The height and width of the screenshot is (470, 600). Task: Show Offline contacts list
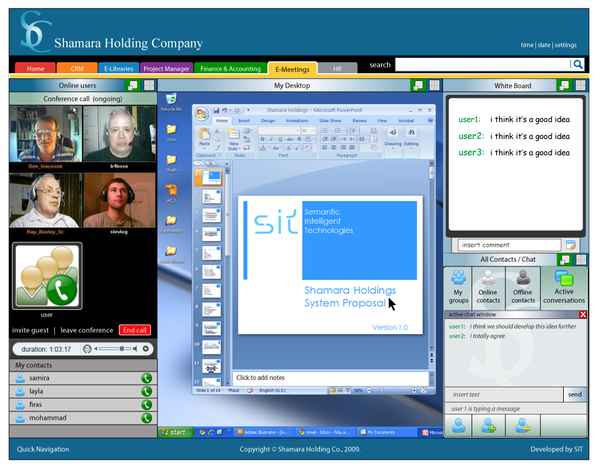523,287
